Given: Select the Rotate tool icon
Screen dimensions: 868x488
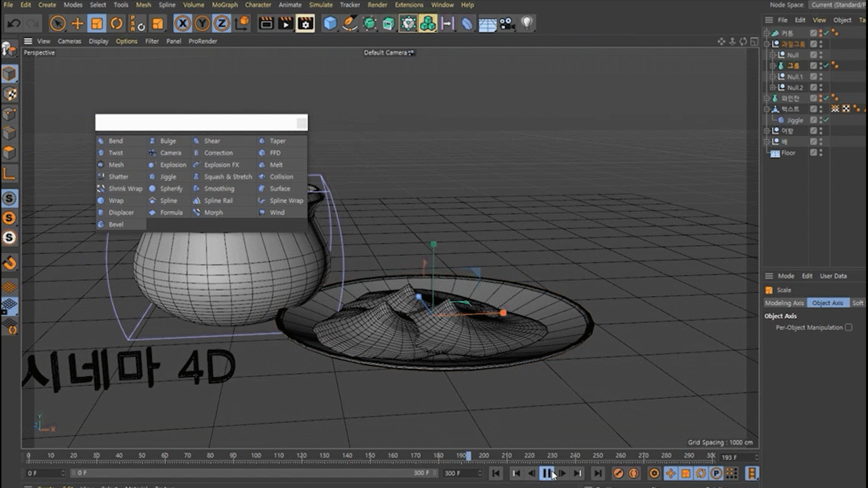Looking at the screenshot, I should 117,24.
